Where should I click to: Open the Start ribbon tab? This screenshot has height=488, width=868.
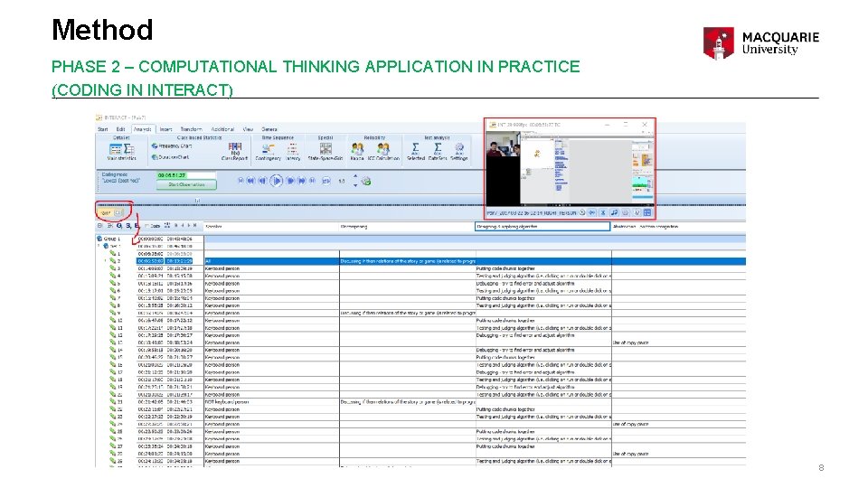point(103,129)
